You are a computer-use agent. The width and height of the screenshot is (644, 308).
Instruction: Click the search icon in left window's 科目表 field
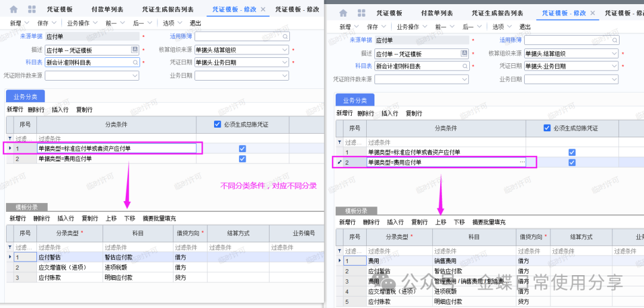135,62
